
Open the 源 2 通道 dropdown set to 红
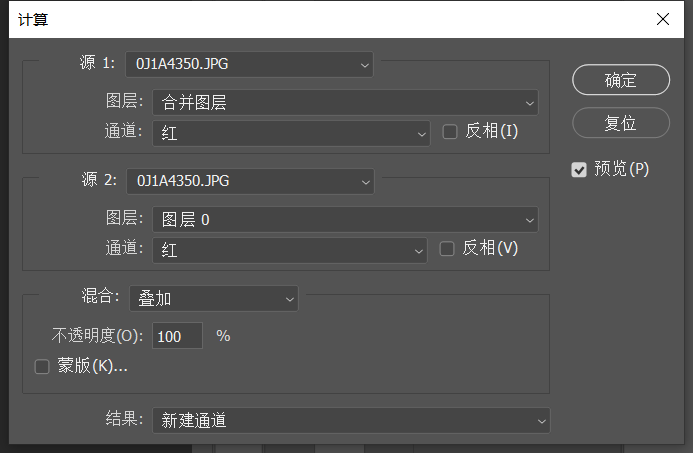click(290, 250)
